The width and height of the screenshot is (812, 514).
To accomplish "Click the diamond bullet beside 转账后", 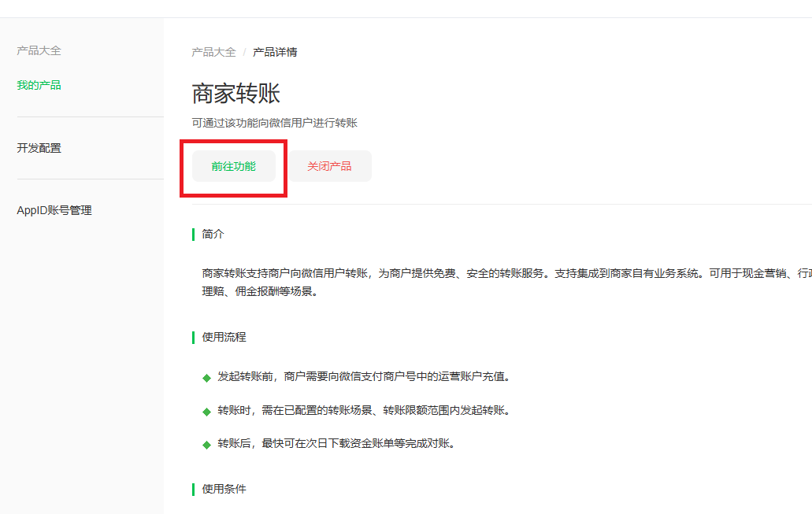I will click(206, 444).
